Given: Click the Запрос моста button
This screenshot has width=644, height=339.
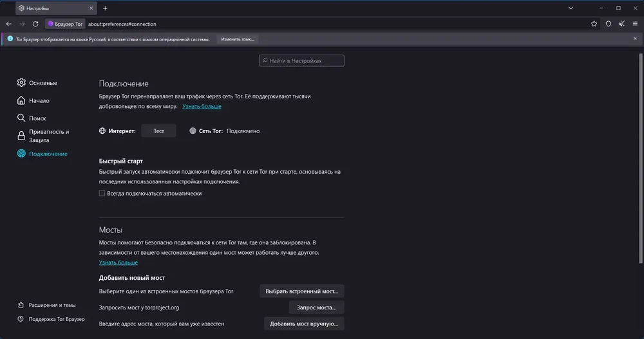Looking at the screenshot, I should click(x=317, y=307).
